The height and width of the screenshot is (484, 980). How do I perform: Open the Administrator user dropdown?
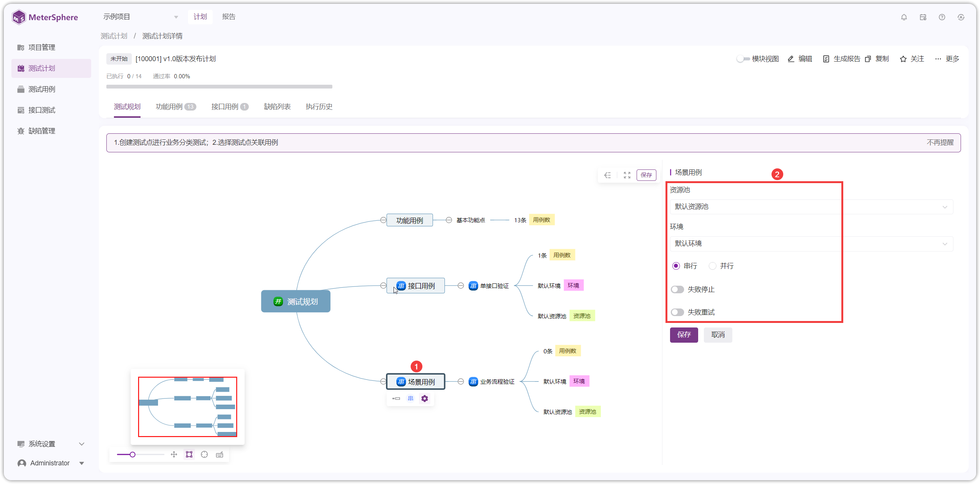pyautogui.click(x=51, y=463)
